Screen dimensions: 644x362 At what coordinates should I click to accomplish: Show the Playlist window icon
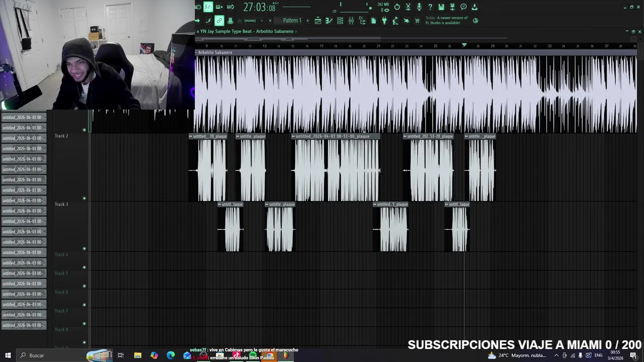(x=318, y=21)
